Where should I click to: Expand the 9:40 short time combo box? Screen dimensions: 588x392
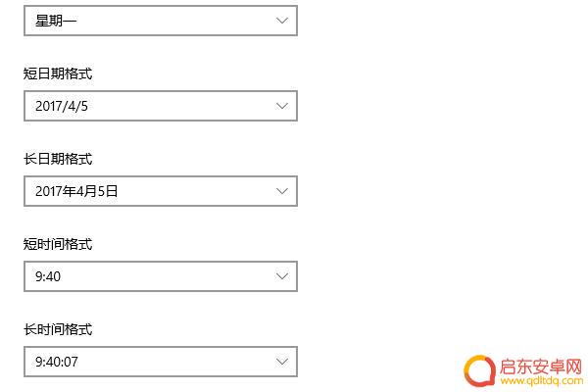point(161,276)
